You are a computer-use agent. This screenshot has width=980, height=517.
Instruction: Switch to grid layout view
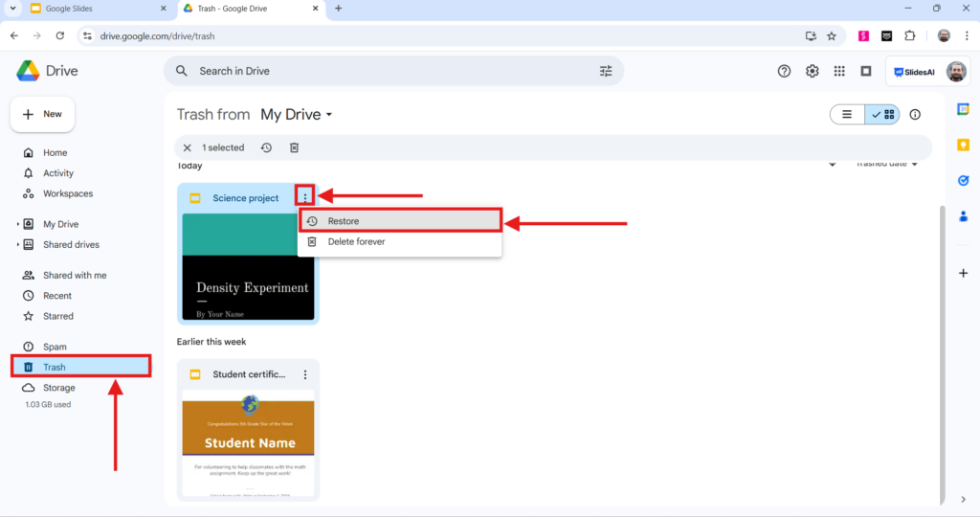pyautogui.click(x=882, y=115)
